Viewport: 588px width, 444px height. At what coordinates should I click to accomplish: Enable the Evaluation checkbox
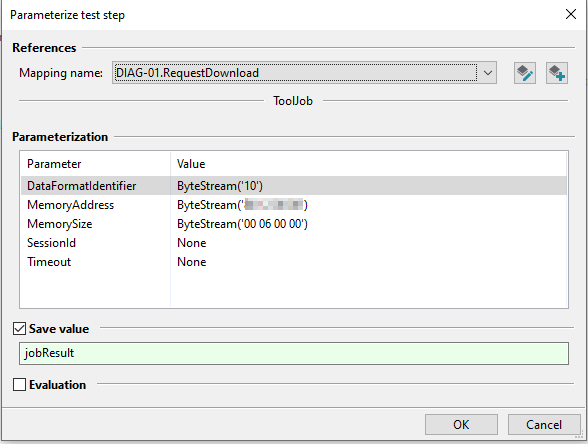[20, 384]
